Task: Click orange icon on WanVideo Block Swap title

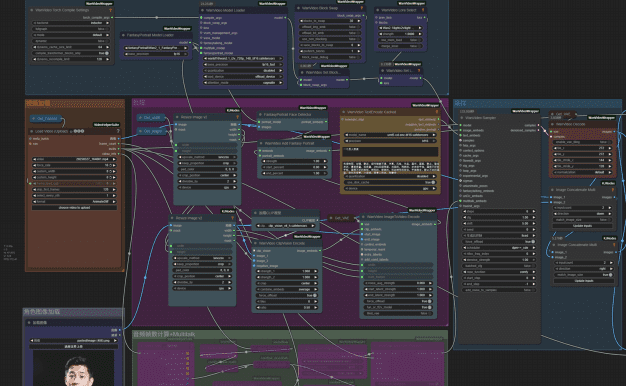Action: (x=362, y=8)
